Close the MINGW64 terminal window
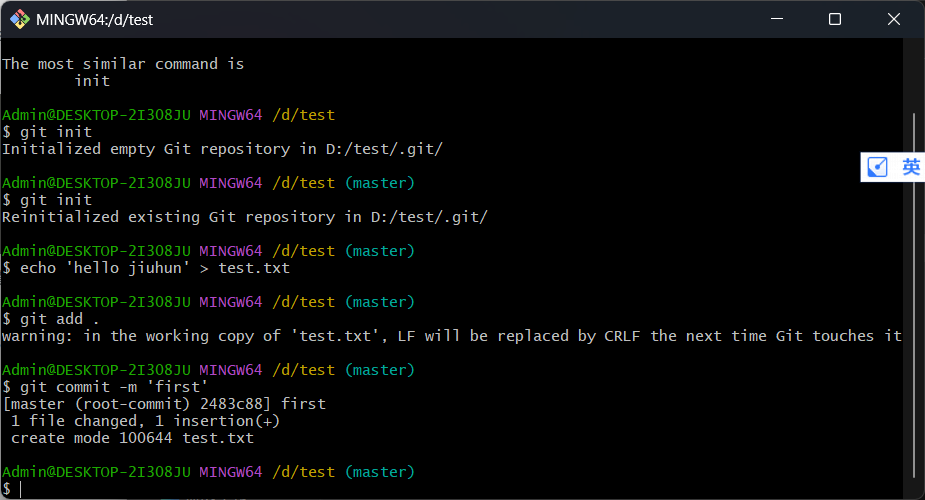This screenshot has height=500, width=925. (x=894, y=19)
